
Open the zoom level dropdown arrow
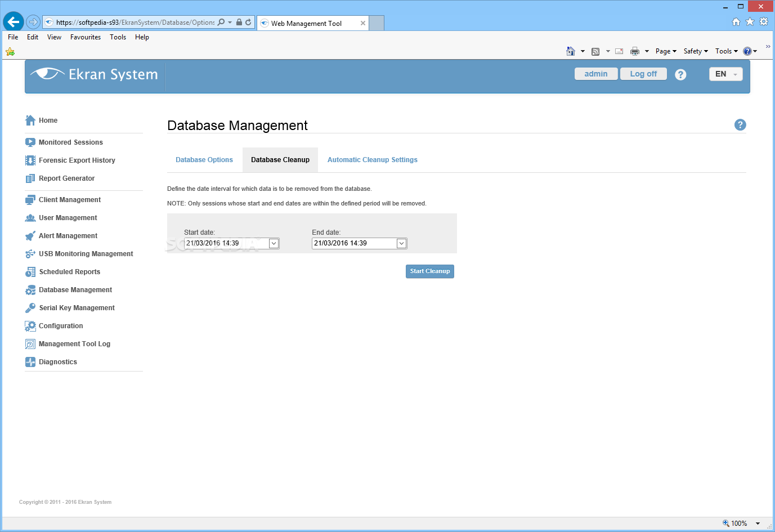click(x=758, y=524)
